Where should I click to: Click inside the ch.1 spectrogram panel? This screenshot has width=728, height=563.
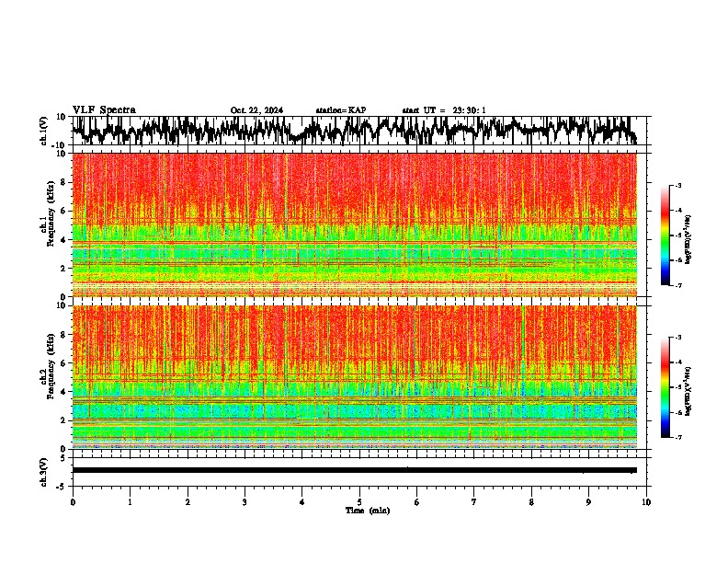(355, 224)
